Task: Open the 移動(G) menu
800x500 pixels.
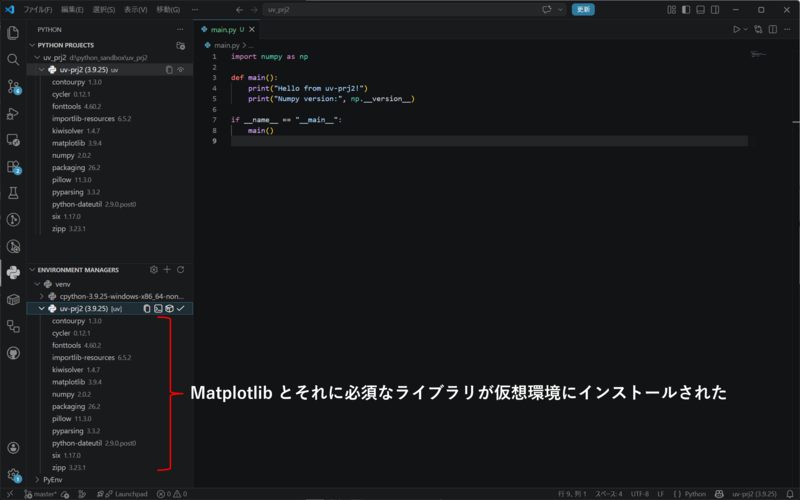Action: [x=168, y=10]
